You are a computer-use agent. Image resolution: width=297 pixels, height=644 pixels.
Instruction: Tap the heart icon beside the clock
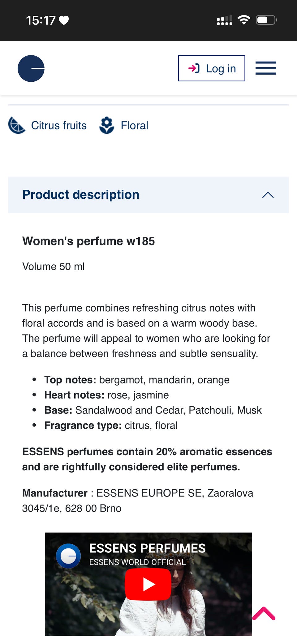coord(64,20)
